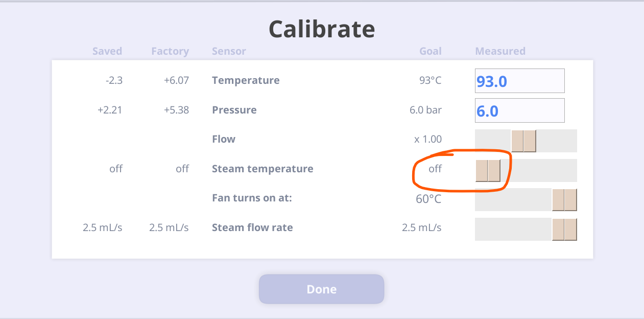Click the Temperature saved value -2.3

(114, 80)
